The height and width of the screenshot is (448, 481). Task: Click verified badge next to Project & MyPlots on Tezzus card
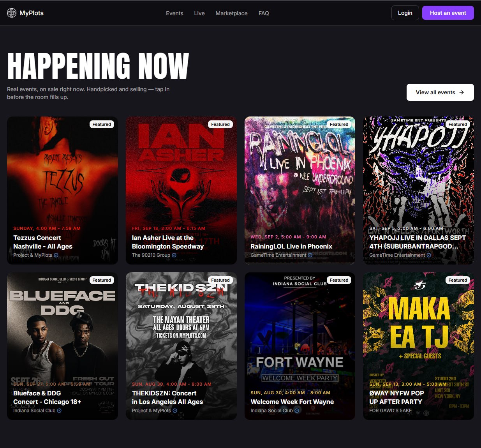(x=56, y=255)
